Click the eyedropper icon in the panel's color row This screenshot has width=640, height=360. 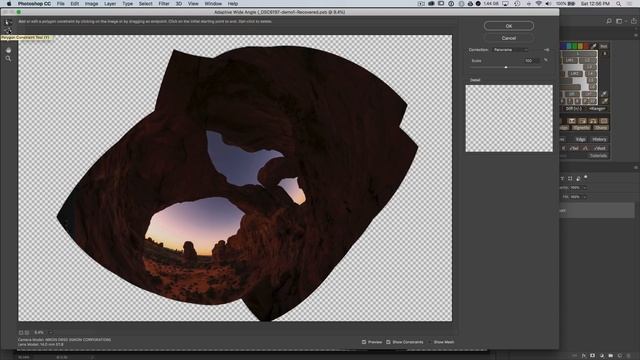(x=594, y=46)
